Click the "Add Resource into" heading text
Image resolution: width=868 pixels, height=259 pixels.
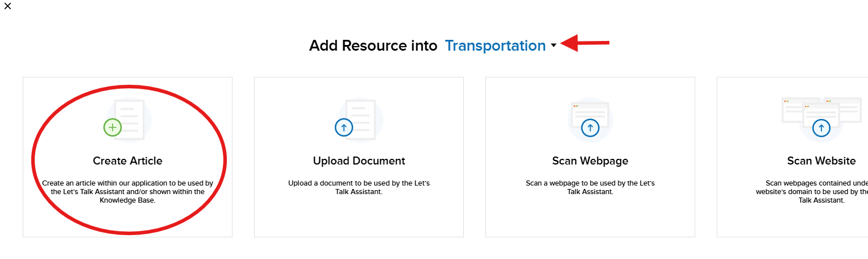pyautogui.click(x=373, y=46)
